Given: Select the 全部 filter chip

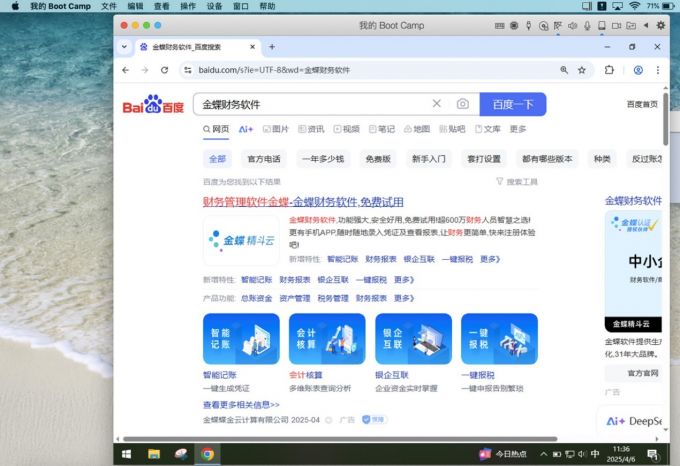Looking at the screenshot, I should tap(217, 159).
